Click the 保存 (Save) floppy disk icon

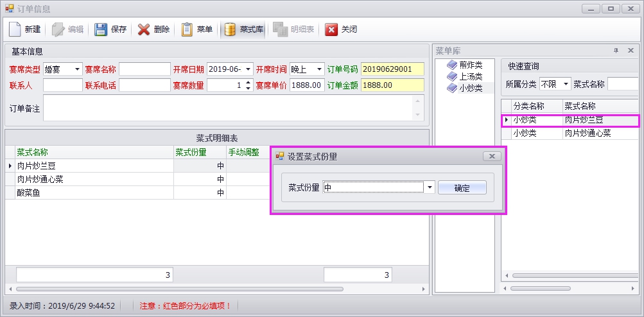101,30
